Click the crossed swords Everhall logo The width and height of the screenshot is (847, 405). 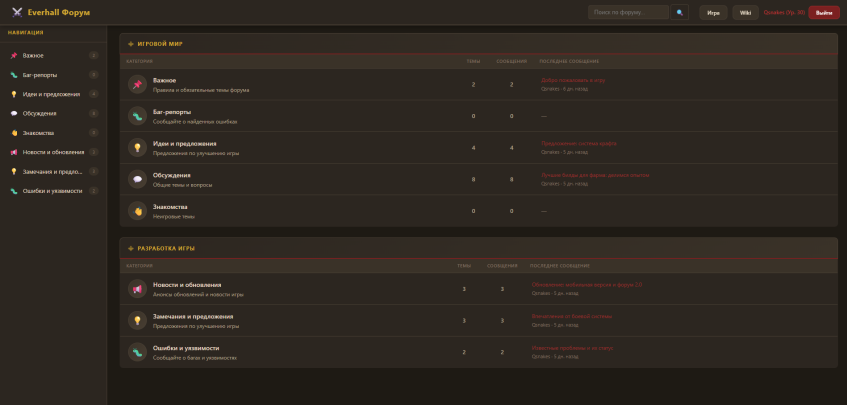point(15,13)
